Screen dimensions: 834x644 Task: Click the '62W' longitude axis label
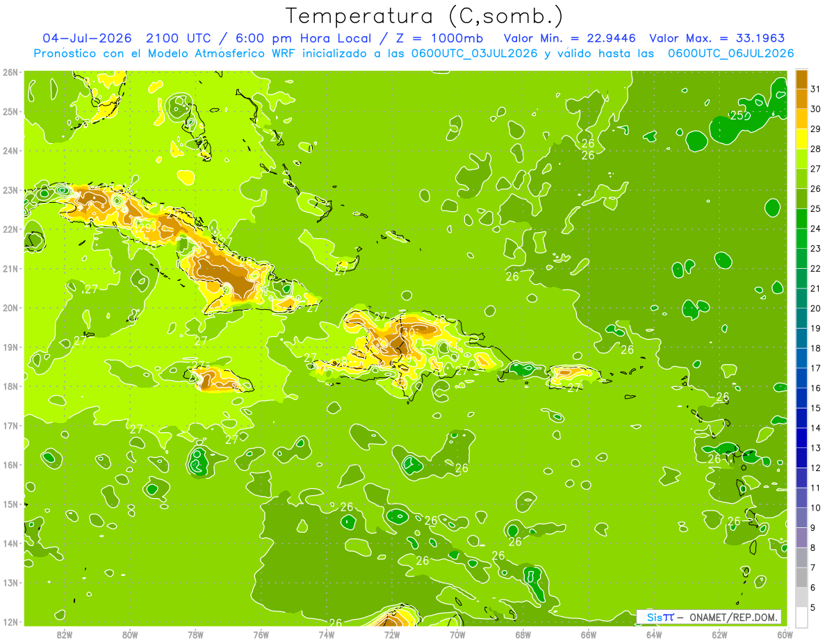pos(719,634)
